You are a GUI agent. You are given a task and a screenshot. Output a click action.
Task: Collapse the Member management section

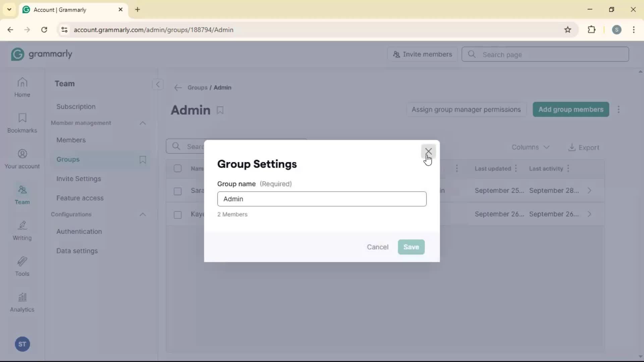(143, 123)
